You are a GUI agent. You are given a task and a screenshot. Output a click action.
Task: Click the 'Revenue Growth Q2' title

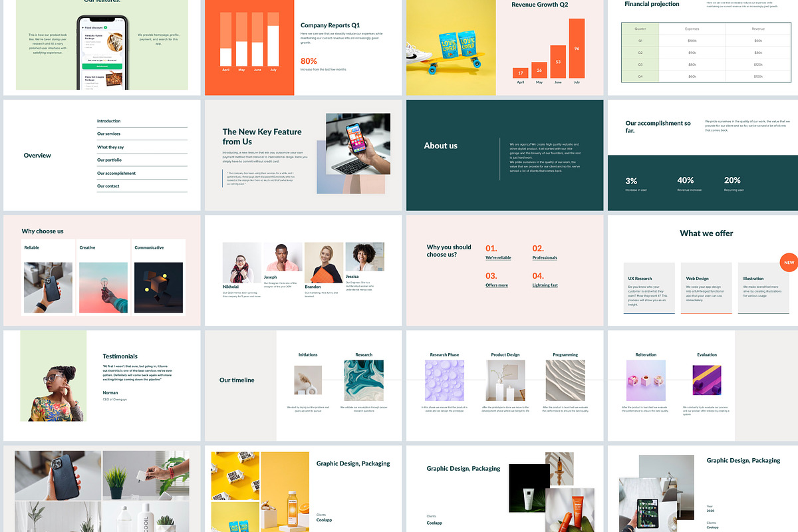539,5
